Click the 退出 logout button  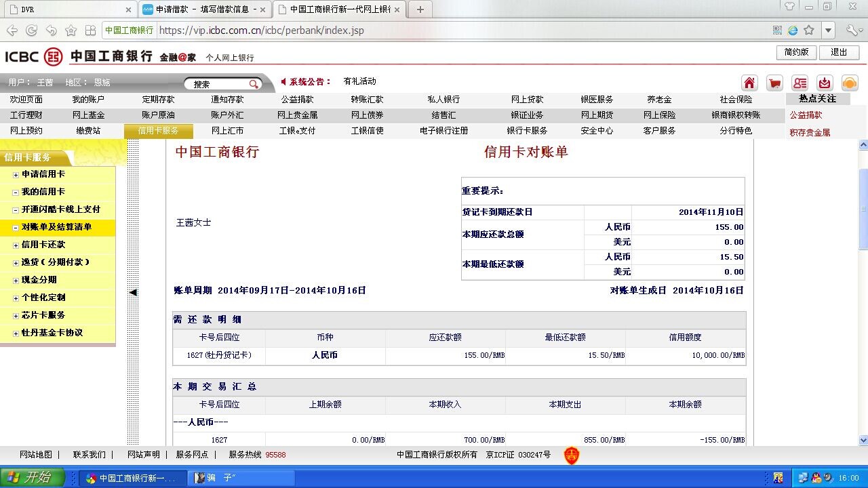tap(839, 52)
